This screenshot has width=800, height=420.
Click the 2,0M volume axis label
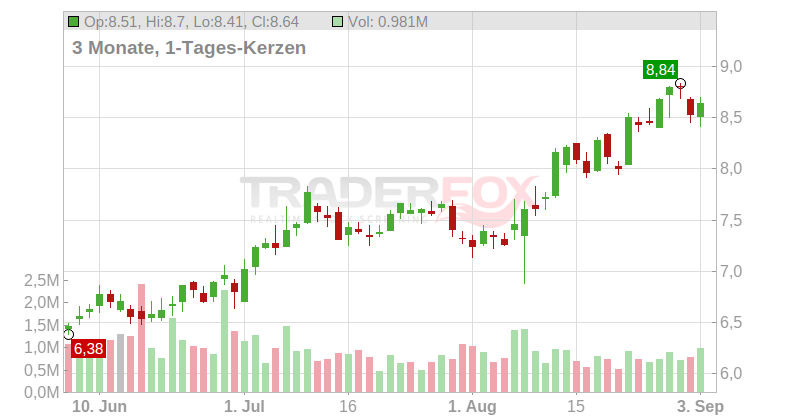(x=42, y=303)
